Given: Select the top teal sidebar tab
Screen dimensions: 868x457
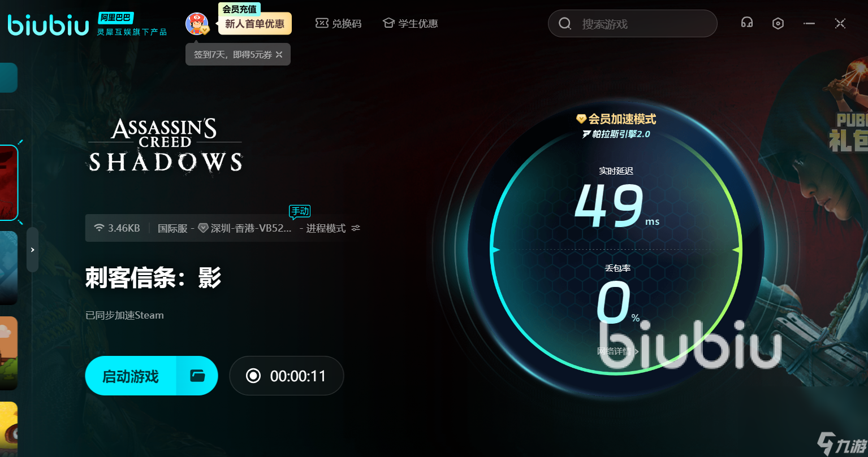Looking at the screenshot, I should pos(8,77).
